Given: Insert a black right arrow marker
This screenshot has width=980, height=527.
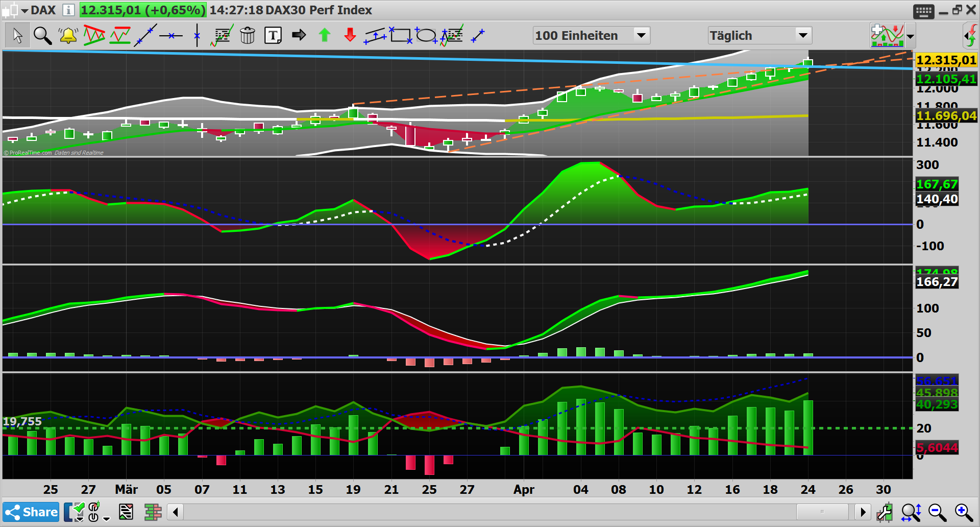Looking at the screenshot, I should click(299, 35).
